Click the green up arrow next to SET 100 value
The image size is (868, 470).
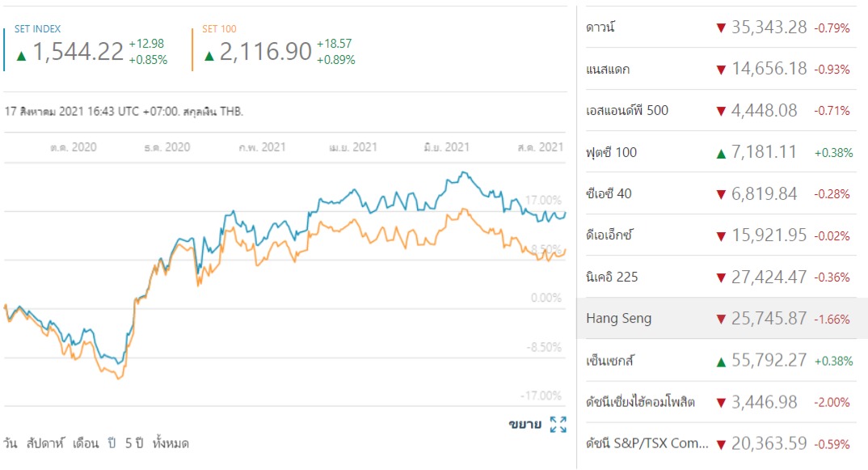click(209, 56)
